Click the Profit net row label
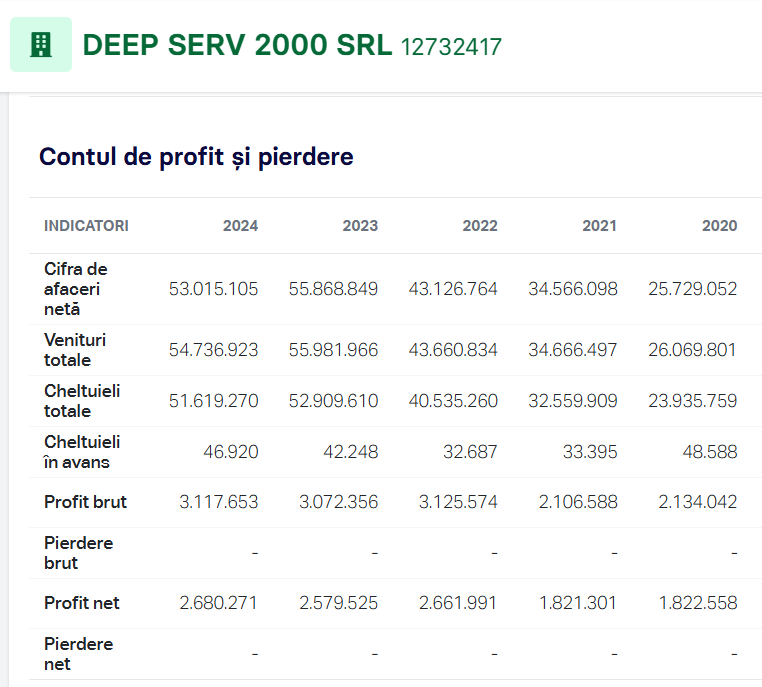This screenshot has width=762, height=687. click(x=82, y=603)
